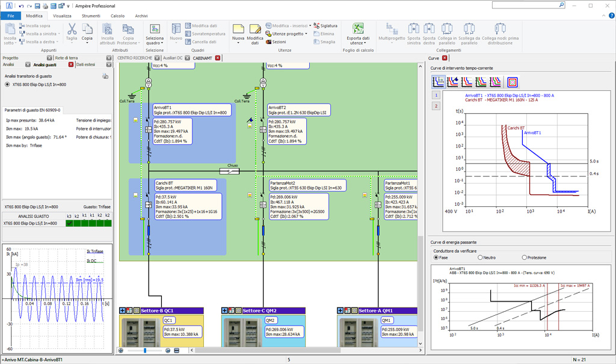Open the Copia dropdown arrow

coord(87,43)
